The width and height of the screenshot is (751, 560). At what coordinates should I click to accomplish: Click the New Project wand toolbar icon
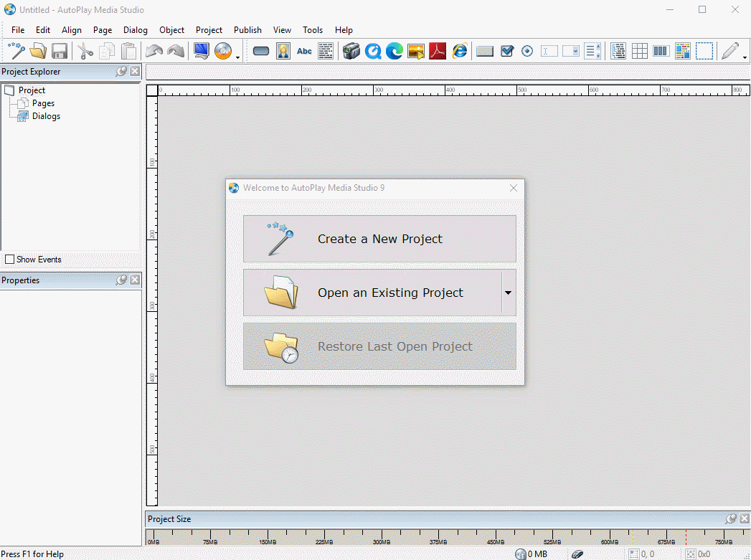tap(16, 51)
